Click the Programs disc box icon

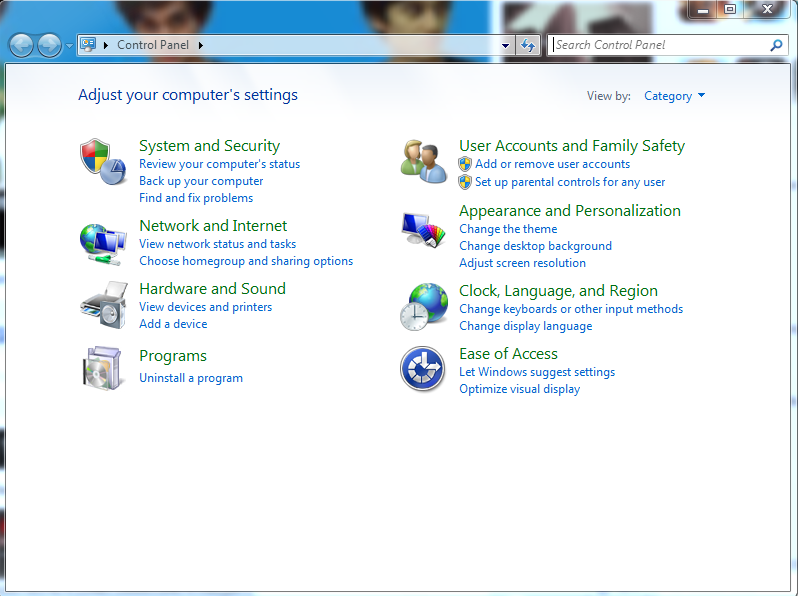[x=103, y=368]
